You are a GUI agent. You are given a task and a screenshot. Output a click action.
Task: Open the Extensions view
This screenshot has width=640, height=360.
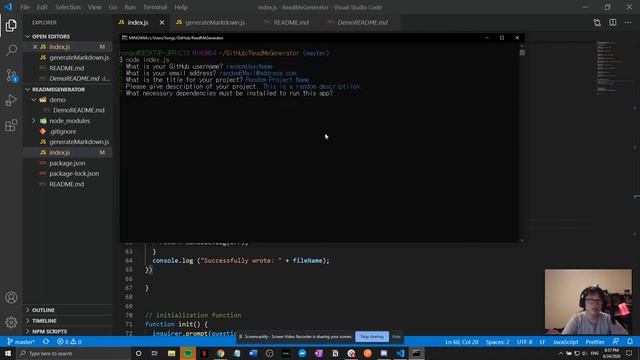click(11, 125)
